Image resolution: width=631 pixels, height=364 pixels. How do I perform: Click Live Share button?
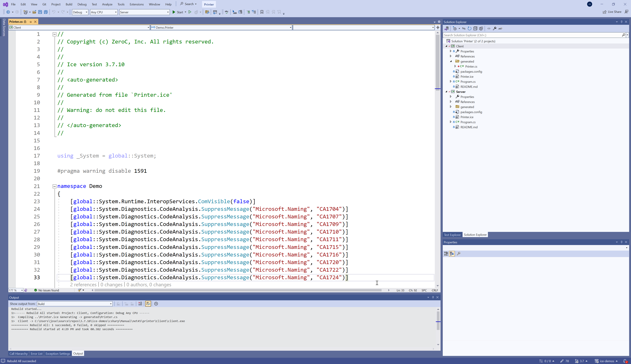coord(612,12)
